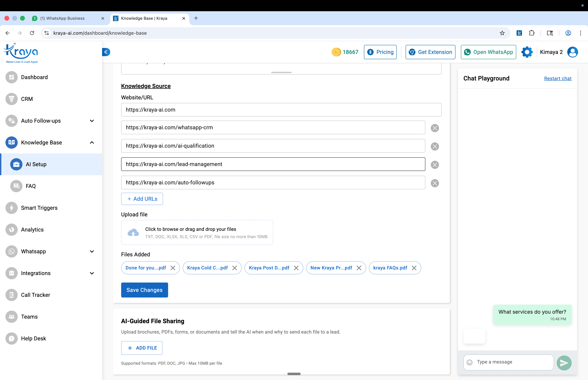
Task: Open the CRM funnel icon
Action: click(x=11, y=99)
